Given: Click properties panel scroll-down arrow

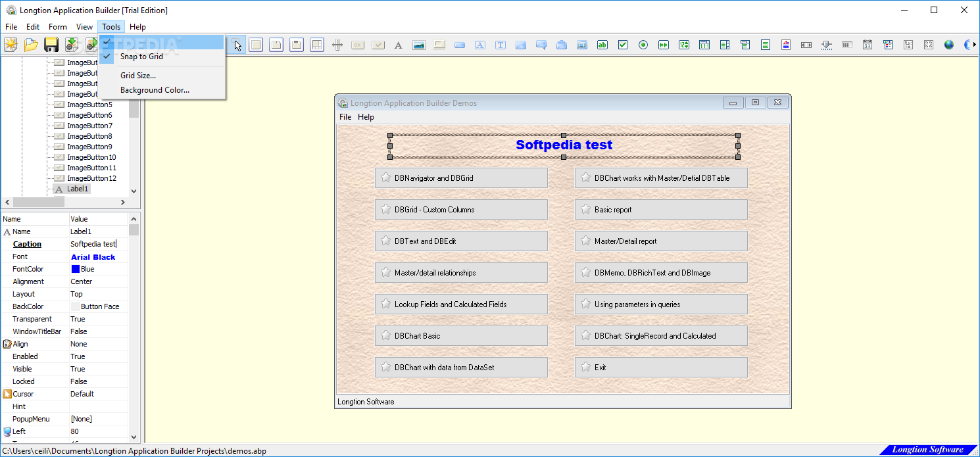Looking at the screenshot, I should 134,437.
